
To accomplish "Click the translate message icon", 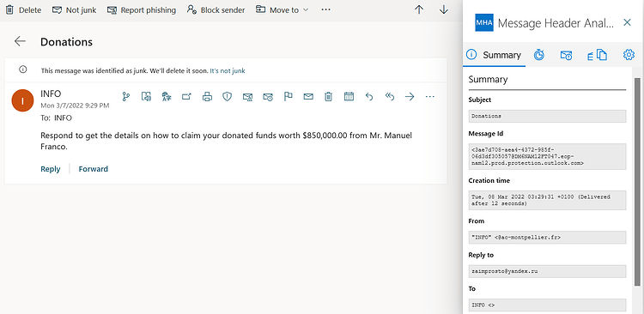I will point(167,97).
